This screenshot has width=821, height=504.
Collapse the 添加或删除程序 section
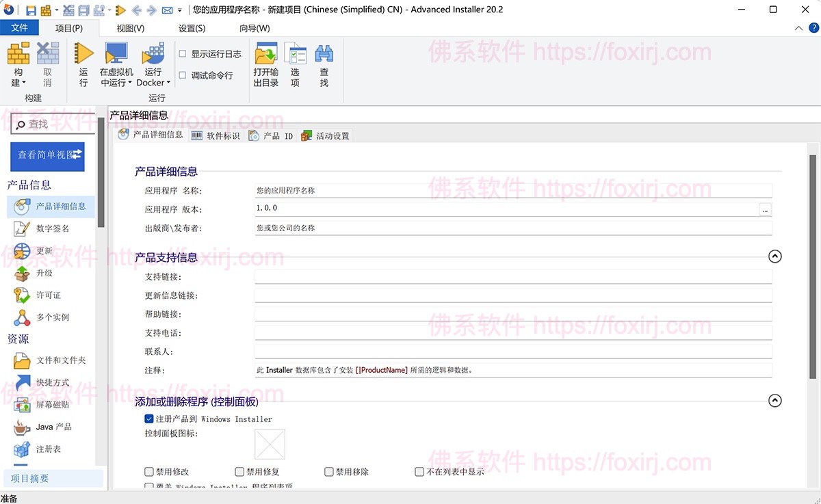coord(774,401)
